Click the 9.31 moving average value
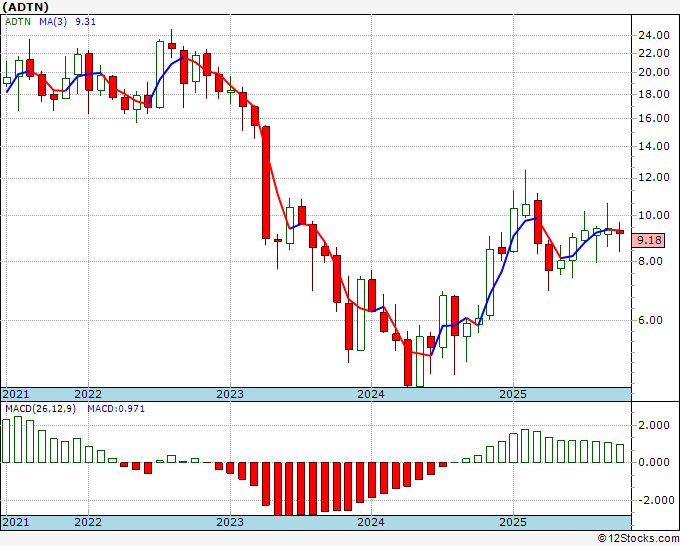 (x=85, y=22)
